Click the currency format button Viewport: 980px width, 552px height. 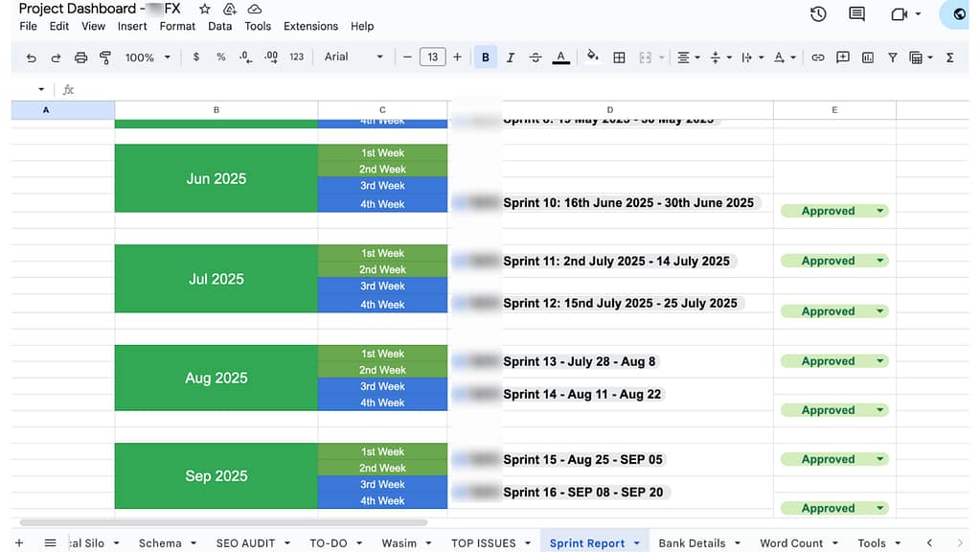196,57
